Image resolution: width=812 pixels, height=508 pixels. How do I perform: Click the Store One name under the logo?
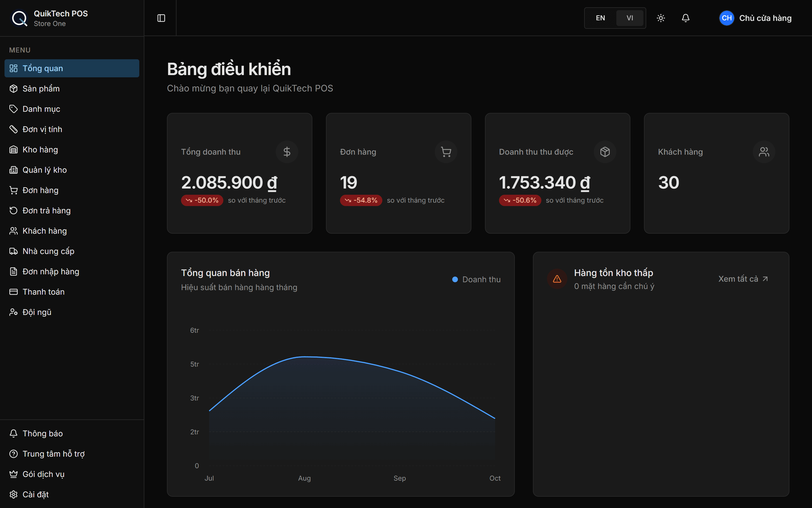pos(50,23)
